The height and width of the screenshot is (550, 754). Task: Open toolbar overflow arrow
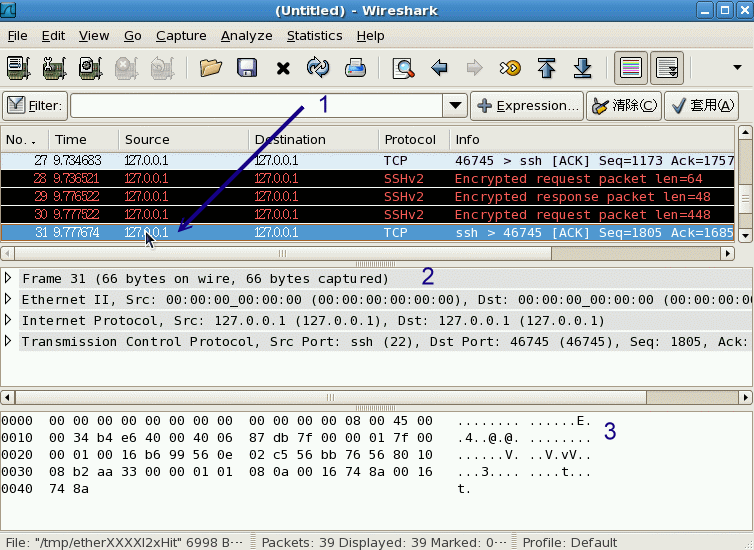click(737, 68)
